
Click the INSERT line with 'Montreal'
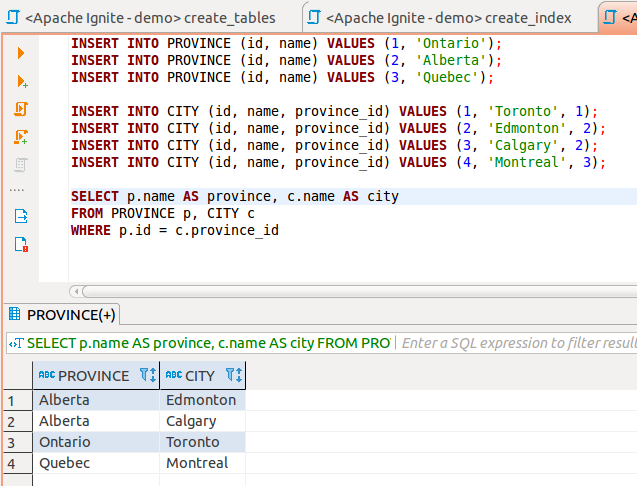[x=339, y=163]
